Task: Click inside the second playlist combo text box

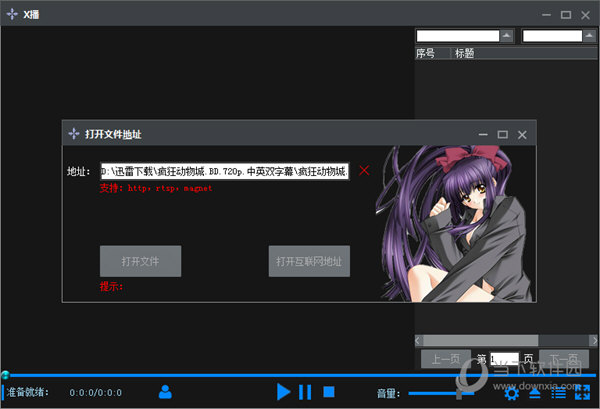Action: [x=552, y=36]
